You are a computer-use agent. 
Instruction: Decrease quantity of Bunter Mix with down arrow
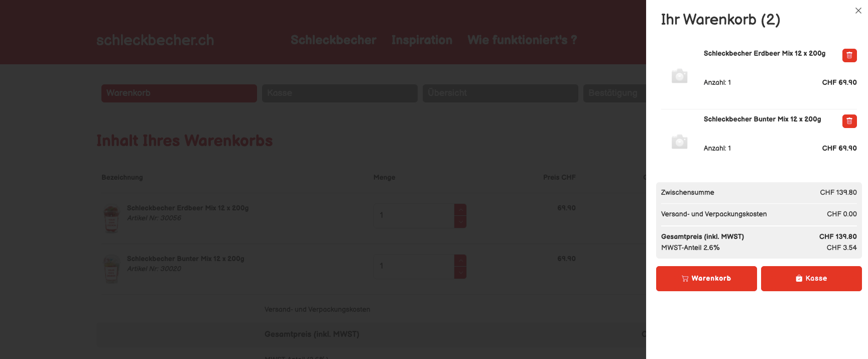point(460,273)
